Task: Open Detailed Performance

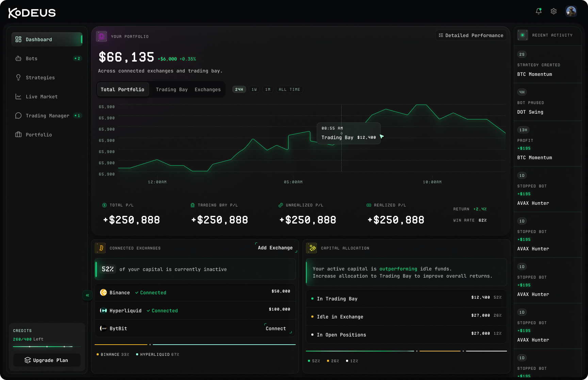Action: coord(471,35)
